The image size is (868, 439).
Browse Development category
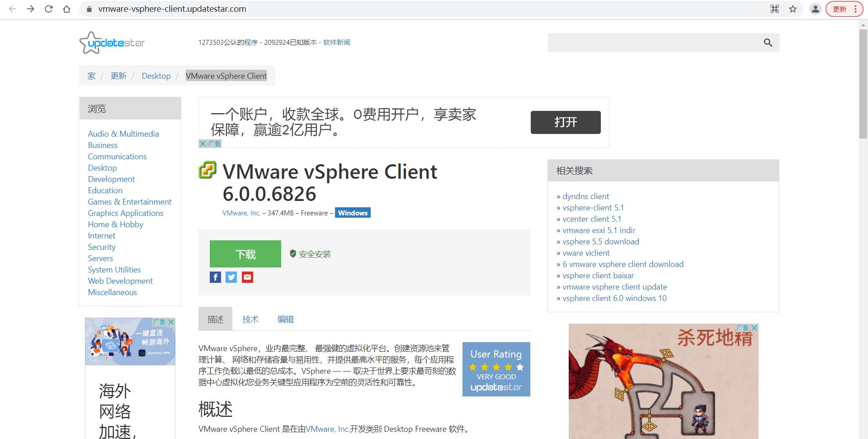click(x=111, y=179)
